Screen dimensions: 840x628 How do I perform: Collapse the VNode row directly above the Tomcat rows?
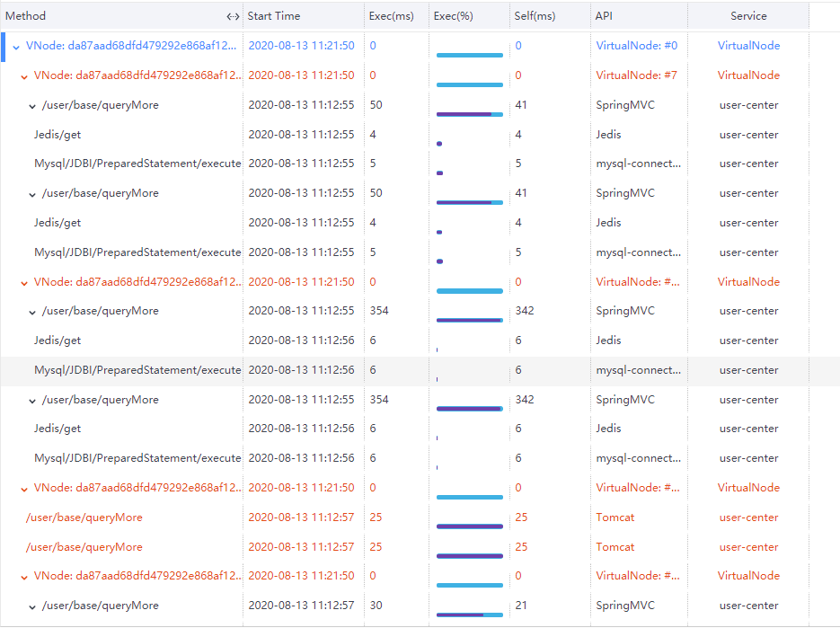pos(24,489)
